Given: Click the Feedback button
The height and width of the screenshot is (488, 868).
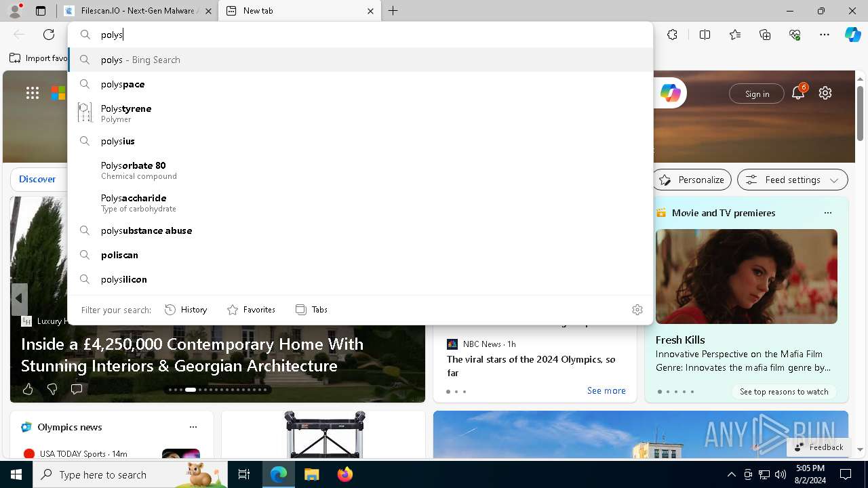Looking at the screenshot, I should pos(818,447).
